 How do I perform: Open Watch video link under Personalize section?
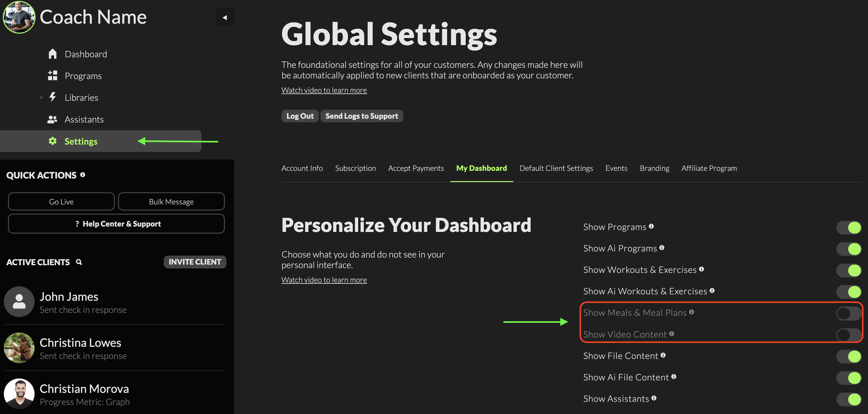pos(324,280)
